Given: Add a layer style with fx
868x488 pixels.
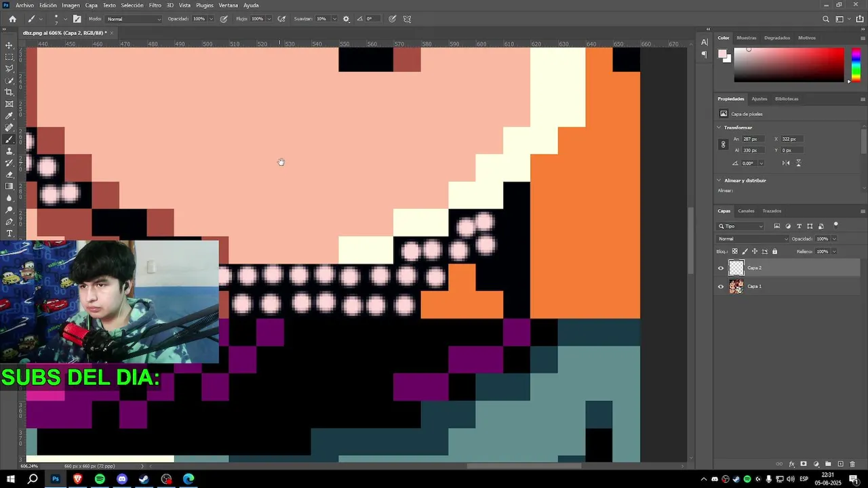Looking at the screenshot, I should coord(791,464).
